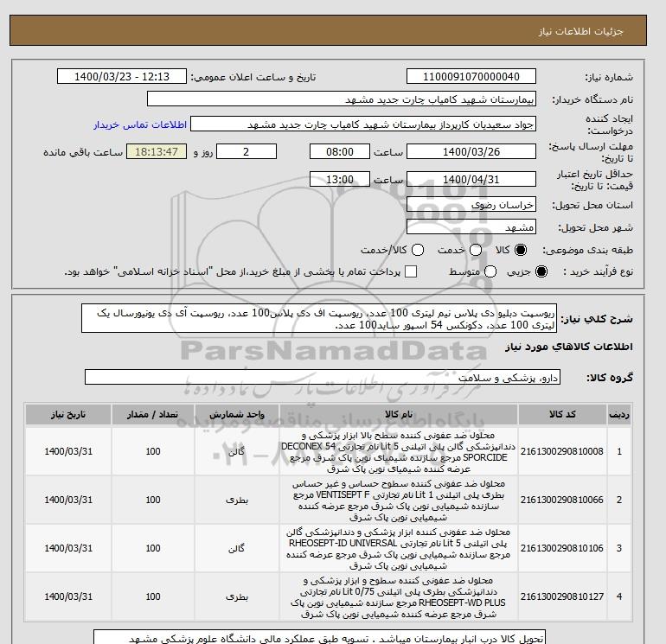Click the price validity date 1400/04/31
This screenshot has width=666, height=644.
tap(471, 180)
